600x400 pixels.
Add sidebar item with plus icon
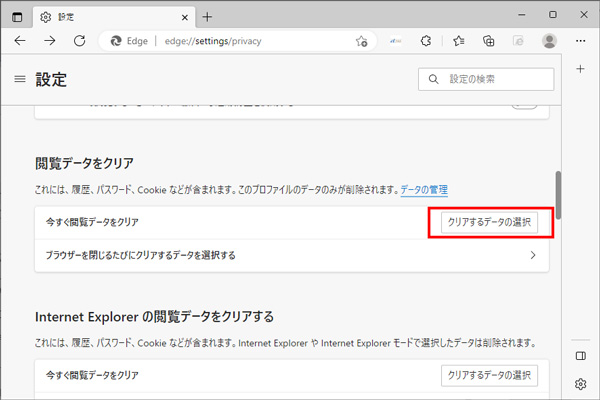coord(580,69)
